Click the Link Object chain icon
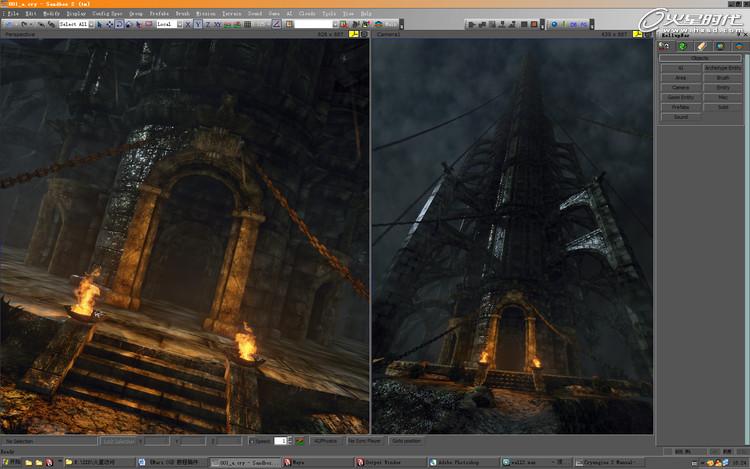The image size is (750, 469). (x=41, y=24)
